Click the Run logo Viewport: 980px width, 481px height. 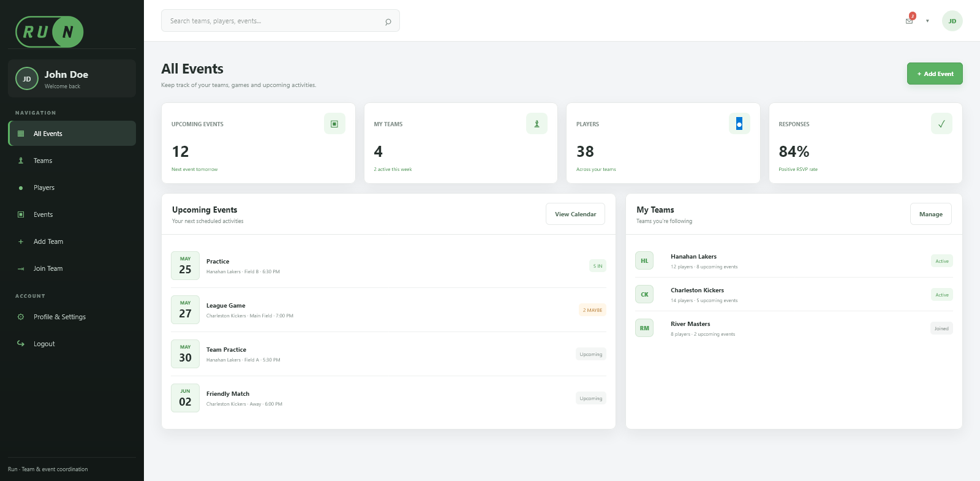coord(50,32)
